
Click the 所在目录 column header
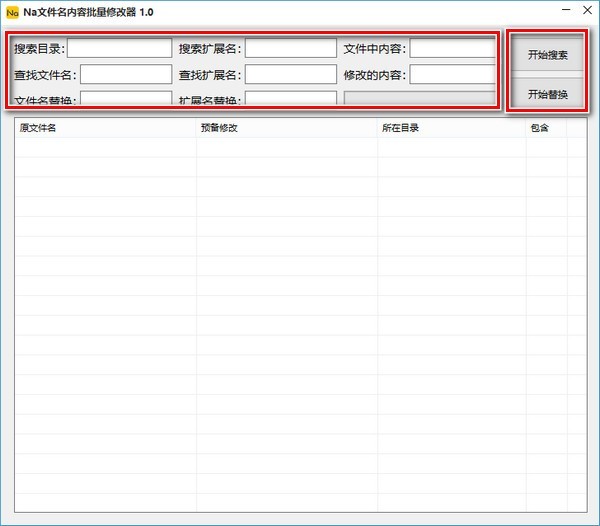(452, 128)
